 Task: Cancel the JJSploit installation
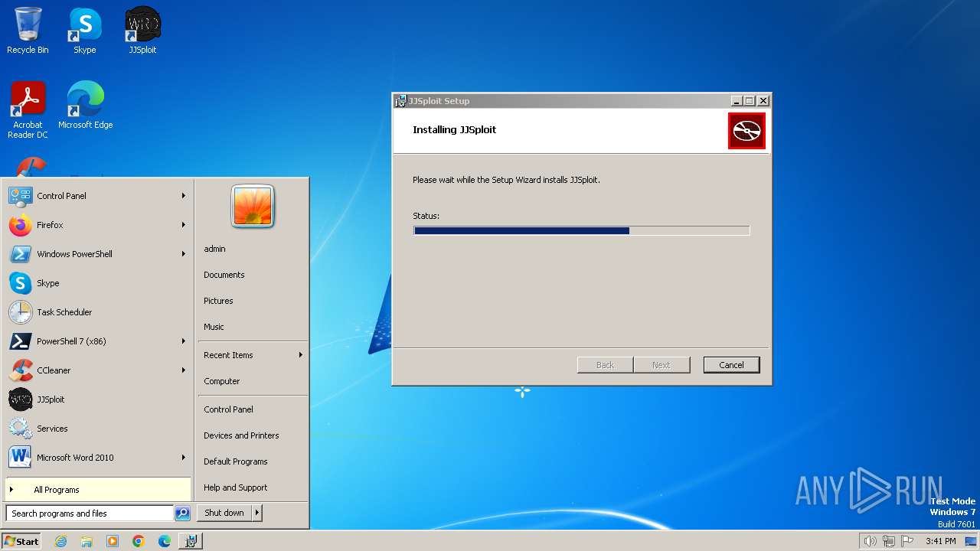pos(731,365)
